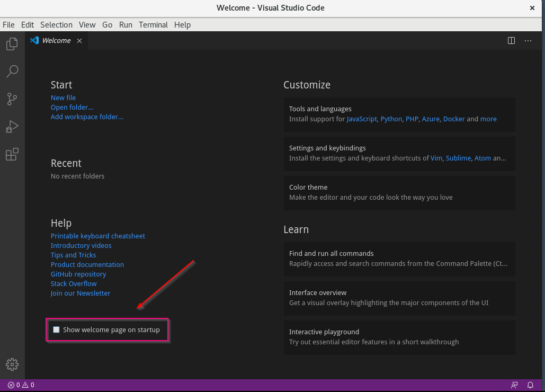
Task: Open the Selection menu
Action: click(x=56, y=25)
